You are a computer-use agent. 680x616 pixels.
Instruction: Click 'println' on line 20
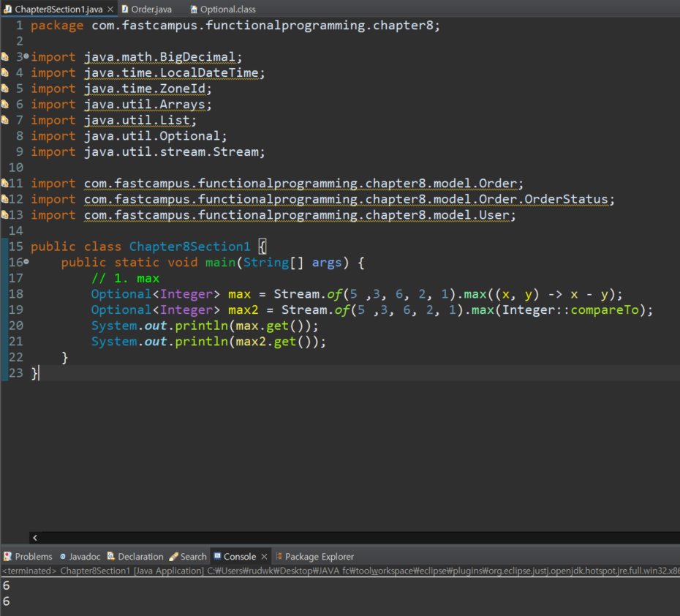coord(201,326)
